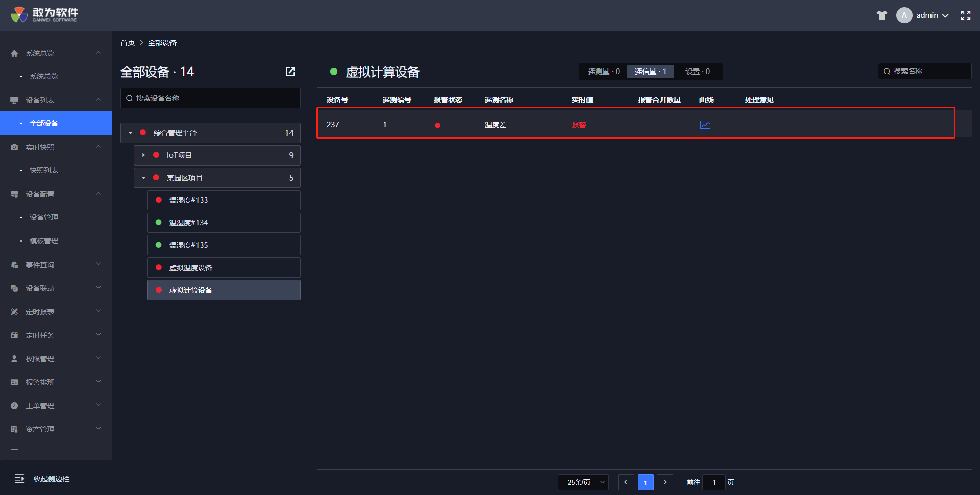Click the 权限管理 user icon
980x495 pixels.
pyautogui.click(x=14, y=359)
